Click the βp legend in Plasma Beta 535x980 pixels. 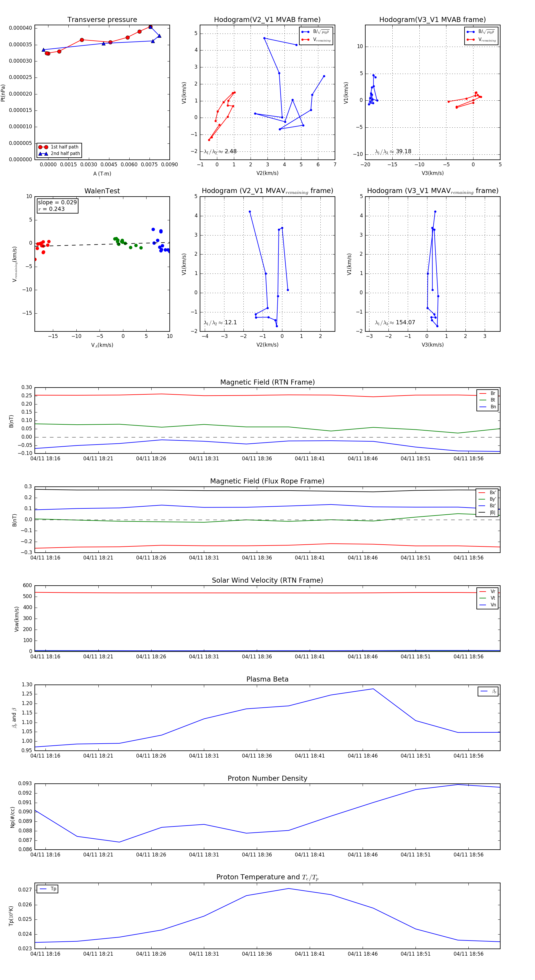pyautogui.click(x=489, y=691)
